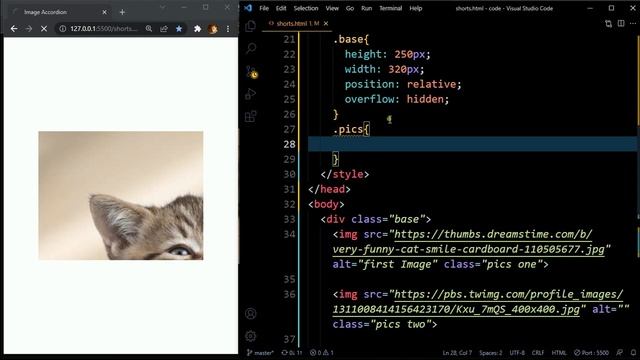
Task: Close the Image Accordion browser tab
Action: [x=104, y=12]
